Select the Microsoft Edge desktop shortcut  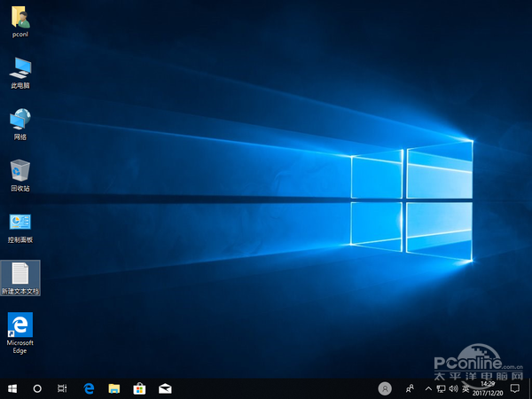point(20,332)
